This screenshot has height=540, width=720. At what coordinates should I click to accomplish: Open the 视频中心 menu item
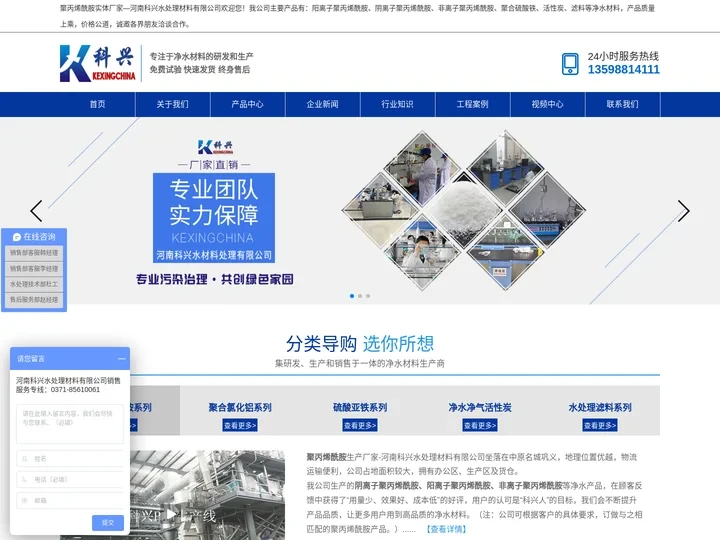547,104
